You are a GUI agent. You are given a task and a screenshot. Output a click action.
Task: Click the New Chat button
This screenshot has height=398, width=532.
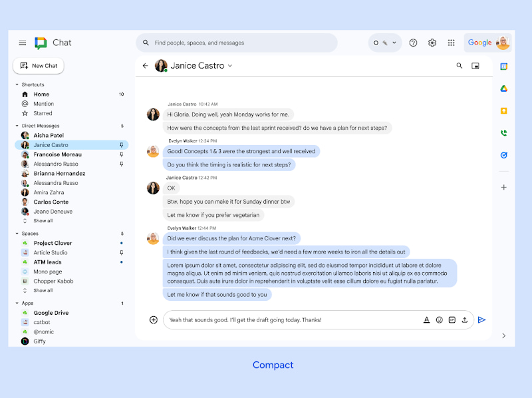click(x=38, y=65)
